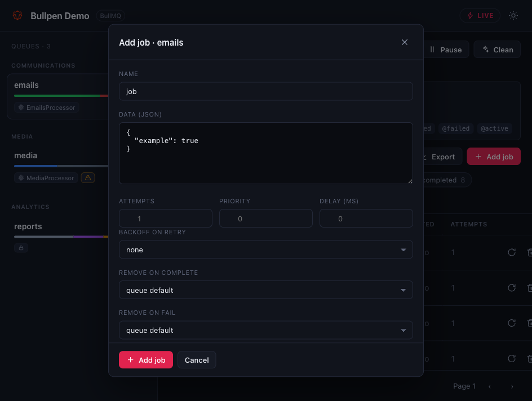Toggle the LIVE updates pill
Screen dimensions: 532x401
(x=480, y=16)
